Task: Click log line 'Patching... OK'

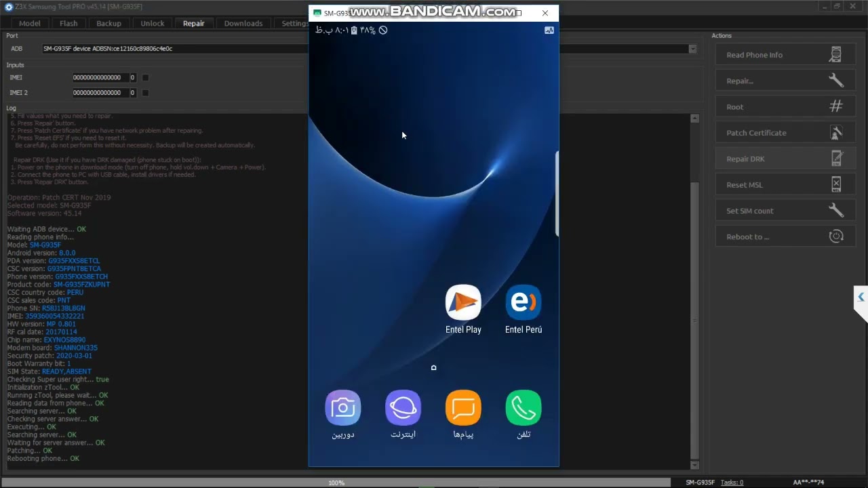Action: (30, 451)
